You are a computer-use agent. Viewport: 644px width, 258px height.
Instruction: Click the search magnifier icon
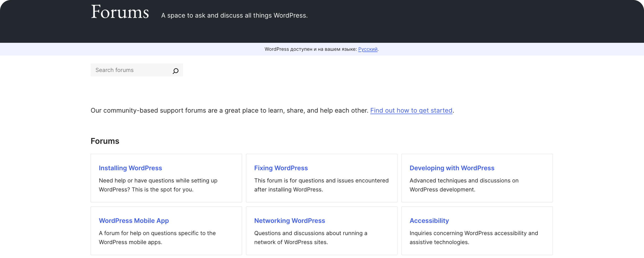176,71
